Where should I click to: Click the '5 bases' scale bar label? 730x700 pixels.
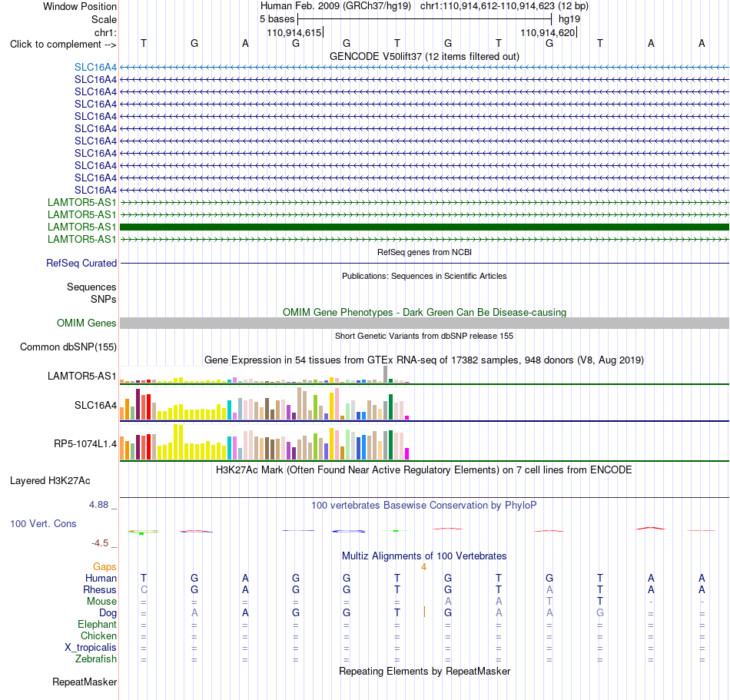tap(277, 19)
